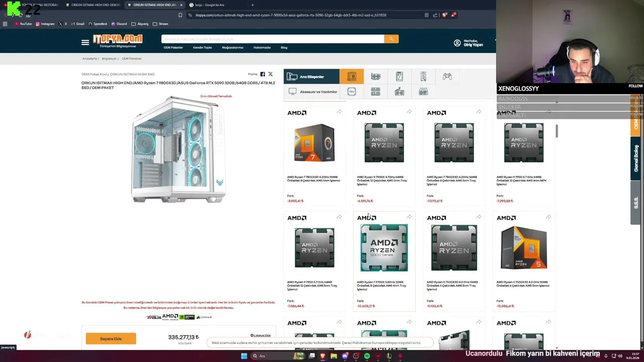This screenshot has width=644, height=362.
Task: Select the PC case component icon
Action: point(423,76)
